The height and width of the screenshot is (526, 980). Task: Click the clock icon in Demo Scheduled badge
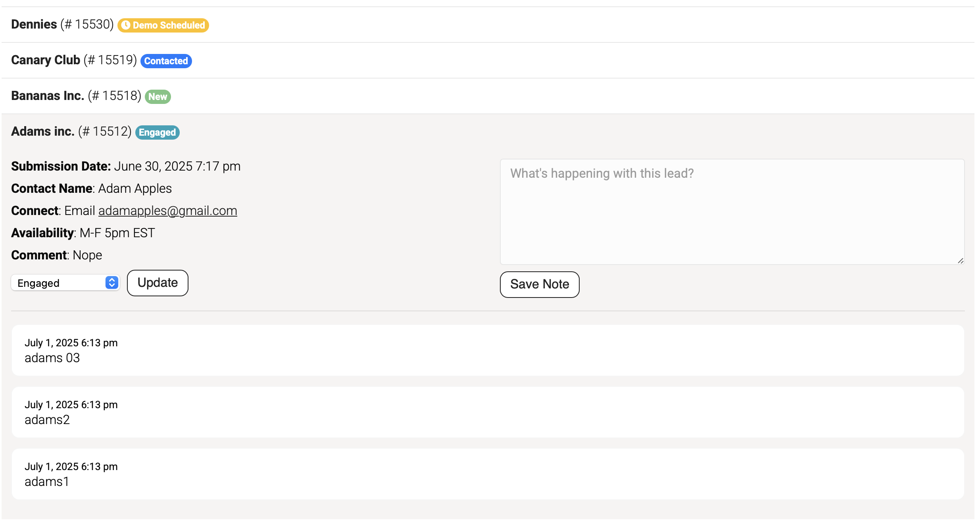click(x=126, y=25)
